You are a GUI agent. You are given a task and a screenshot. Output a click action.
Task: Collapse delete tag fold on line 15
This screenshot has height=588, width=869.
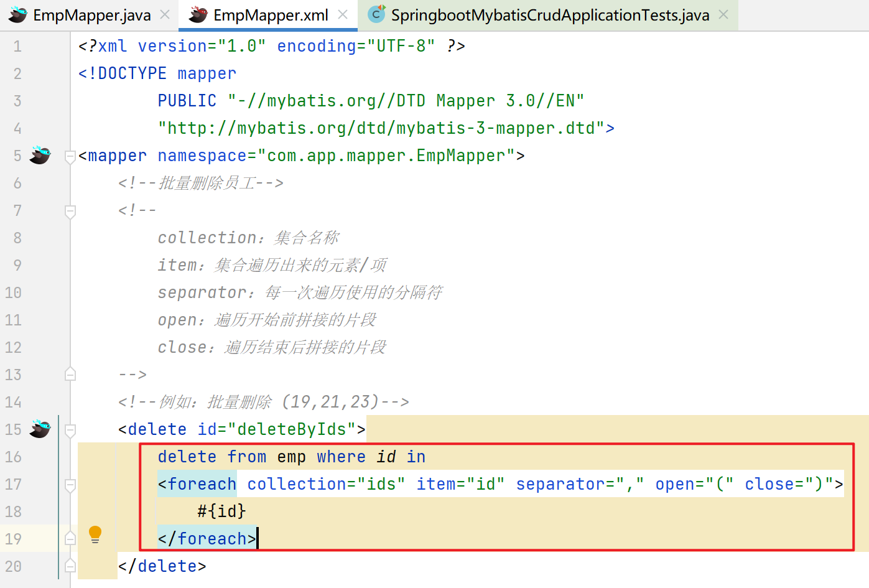pos(70,430)
